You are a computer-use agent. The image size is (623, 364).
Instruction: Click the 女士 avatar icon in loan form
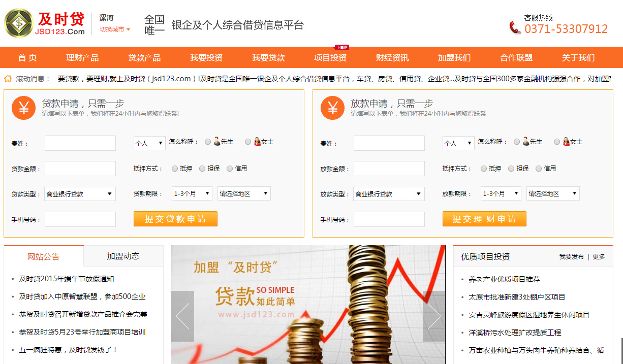(x=257, y=142)
